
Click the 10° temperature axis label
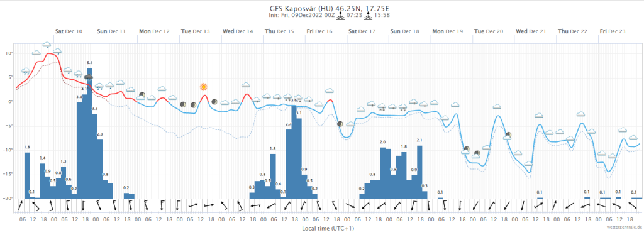pos(9,53)
